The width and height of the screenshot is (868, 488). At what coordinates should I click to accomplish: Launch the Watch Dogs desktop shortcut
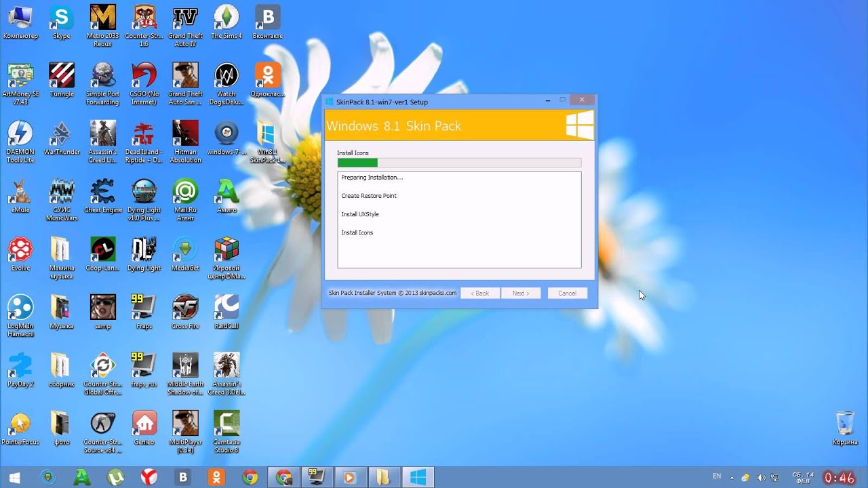(226, 84)
